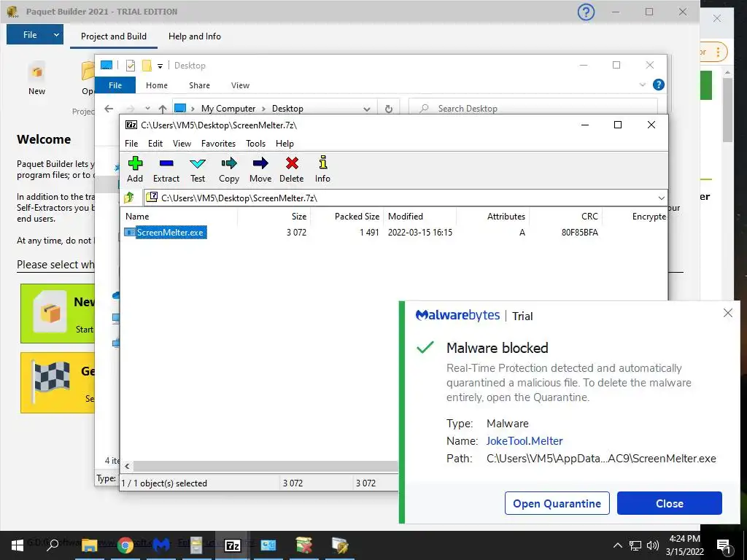Open the explorer View ribbon tab
This screenshot has height=560, width=747.
tap(240, 85)
